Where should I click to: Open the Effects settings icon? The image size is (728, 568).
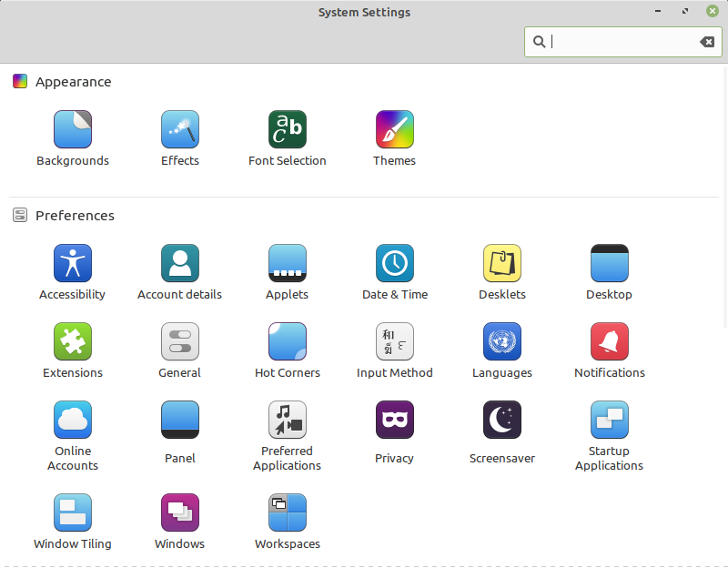click(x=180, y=130)
